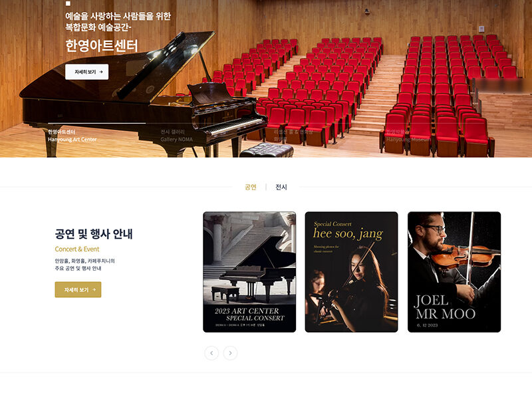The width and height of the screenshot is (532, 399).
Task: Open the JOEL MR MOO violin poster
Action: pyautogui.click(x=454, y=272)
